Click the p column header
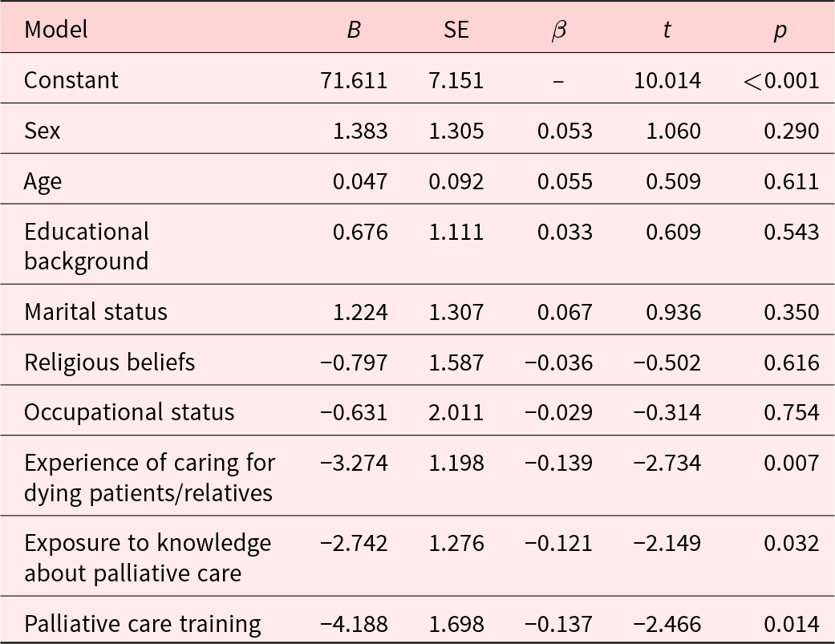The image size is (835, 644). [x=780, y=30]
